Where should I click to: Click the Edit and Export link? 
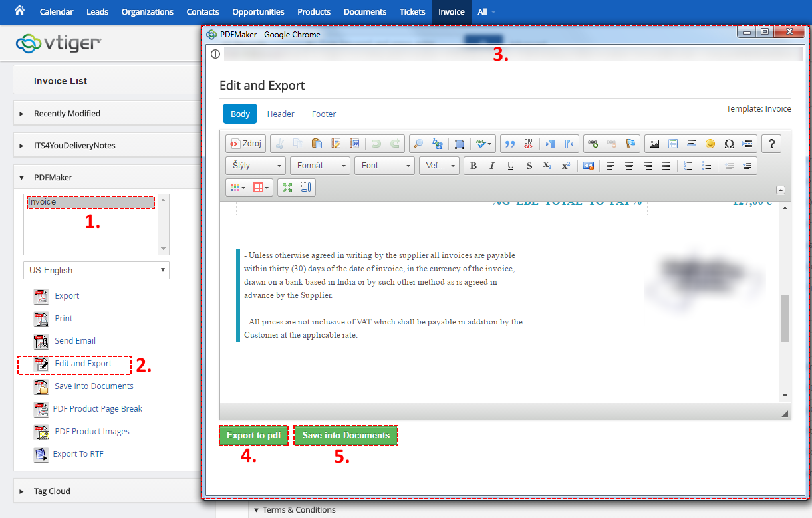click(83, 364)
